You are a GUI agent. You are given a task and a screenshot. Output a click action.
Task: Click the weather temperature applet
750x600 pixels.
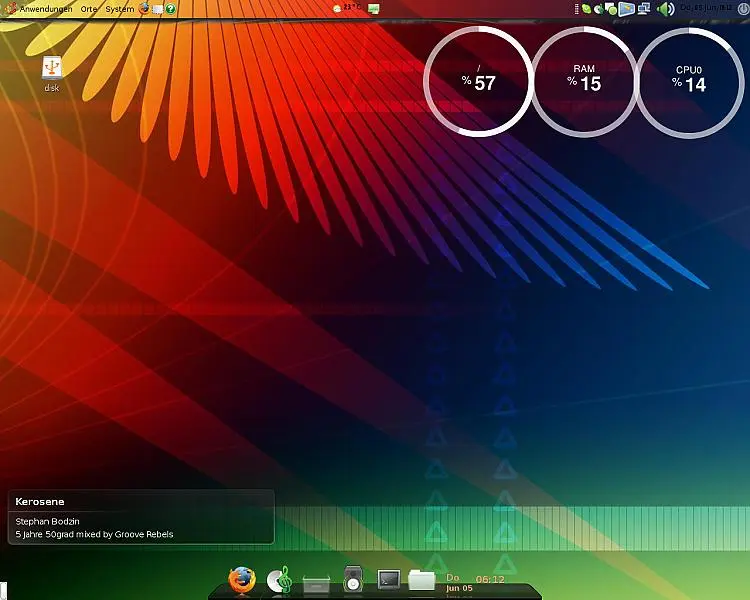[347, 8]
